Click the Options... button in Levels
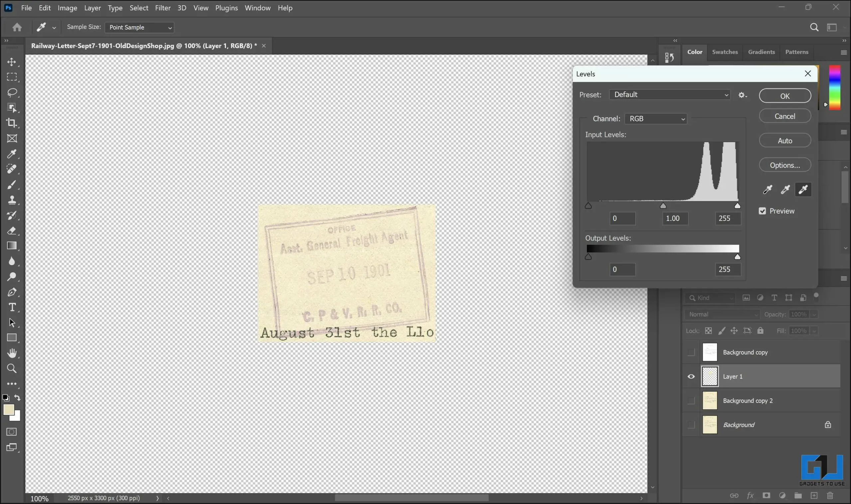Screen dimensions: 851x504 coord(785,165)
